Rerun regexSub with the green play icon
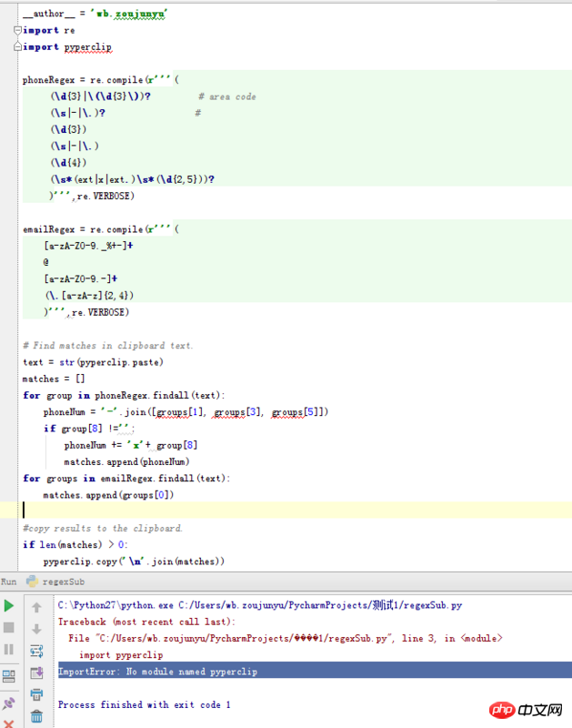Screen dimensions: 572x728 click(x=9, y=605)
